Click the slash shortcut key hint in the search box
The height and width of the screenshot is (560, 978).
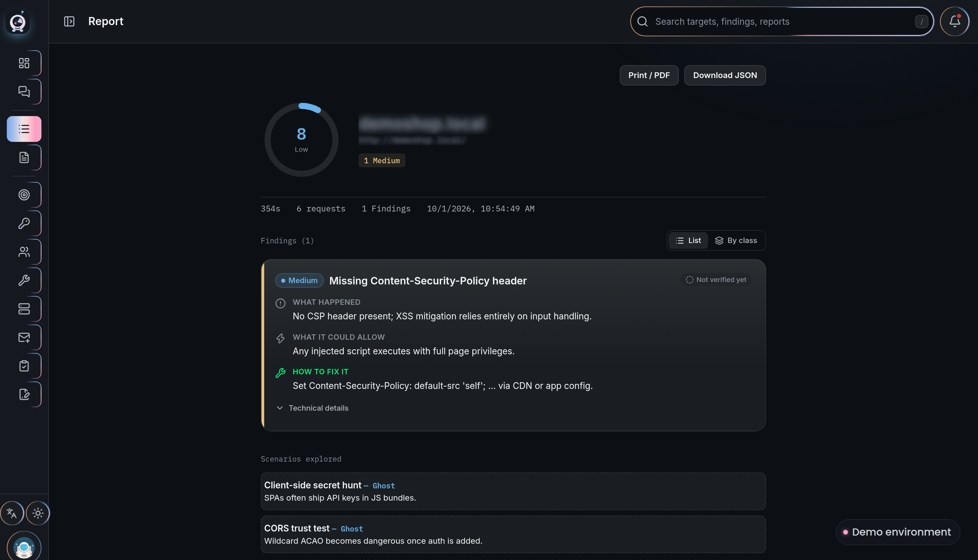[921, 21]
